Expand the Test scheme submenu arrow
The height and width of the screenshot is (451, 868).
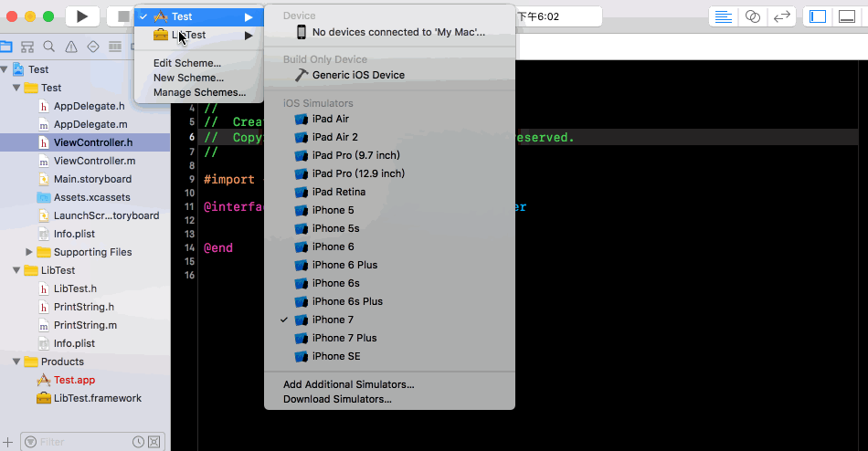(249, 17)
